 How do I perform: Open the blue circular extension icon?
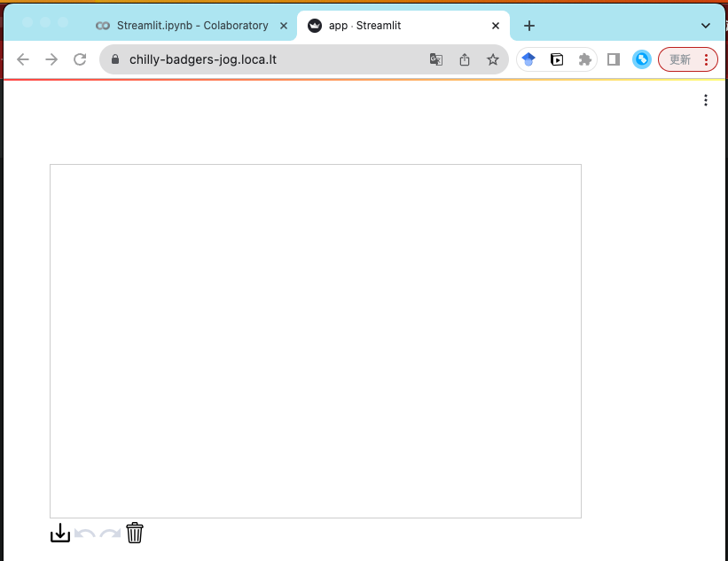point(641,59)
